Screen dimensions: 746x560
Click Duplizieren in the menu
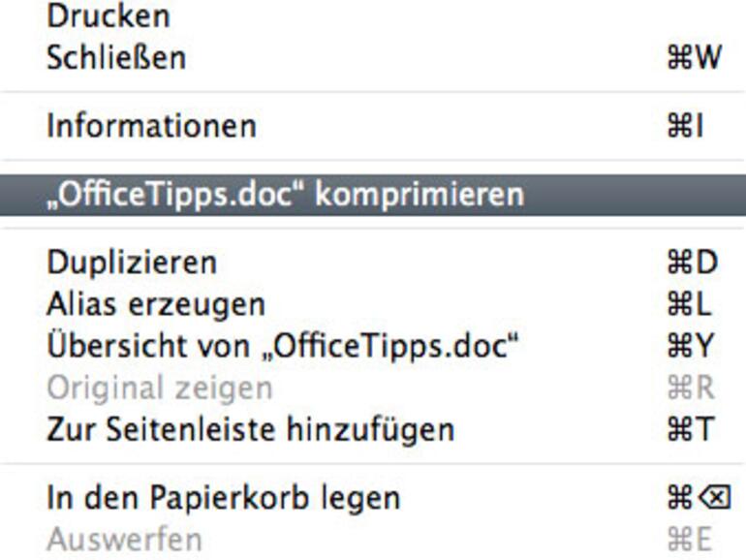click(132, 262)
